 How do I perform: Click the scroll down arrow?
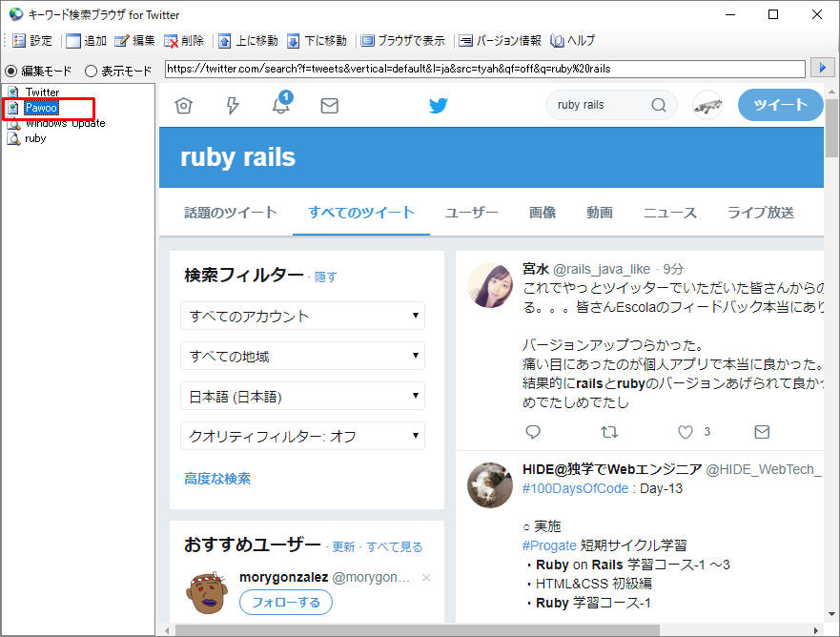click(x=831, y=614)
